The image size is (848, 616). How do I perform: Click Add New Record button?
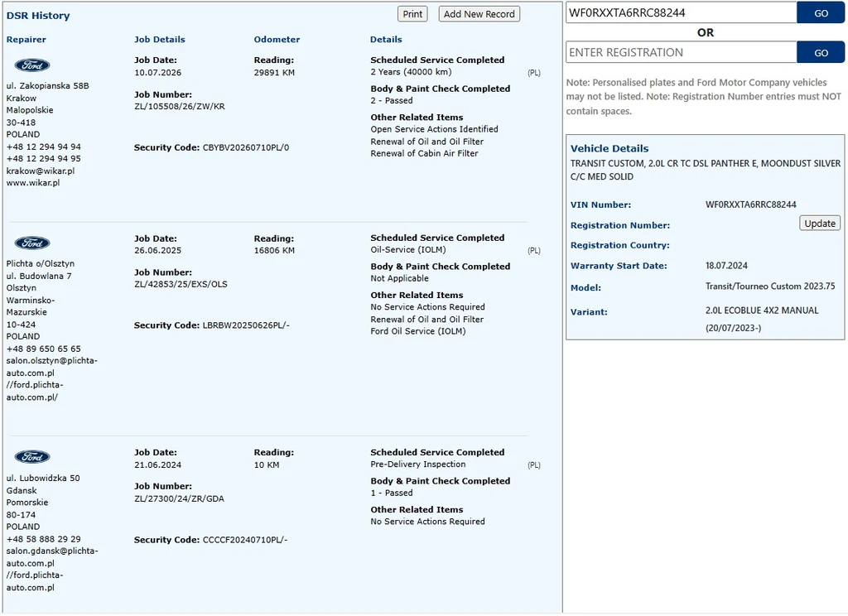click(x=479, y=14)
